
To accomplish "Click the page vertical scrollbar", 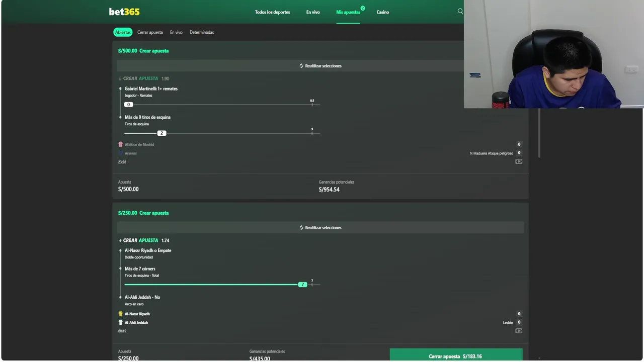I will click(539, 133).
